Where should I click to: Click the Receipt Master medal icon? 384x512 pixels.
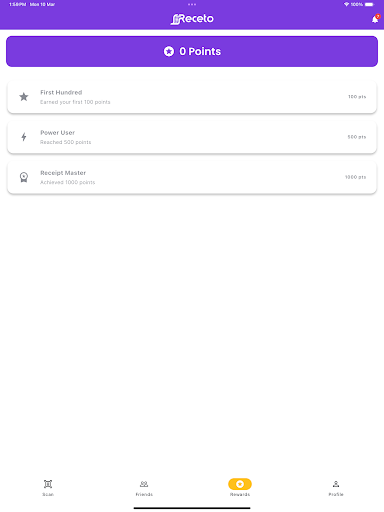[24, 177]
